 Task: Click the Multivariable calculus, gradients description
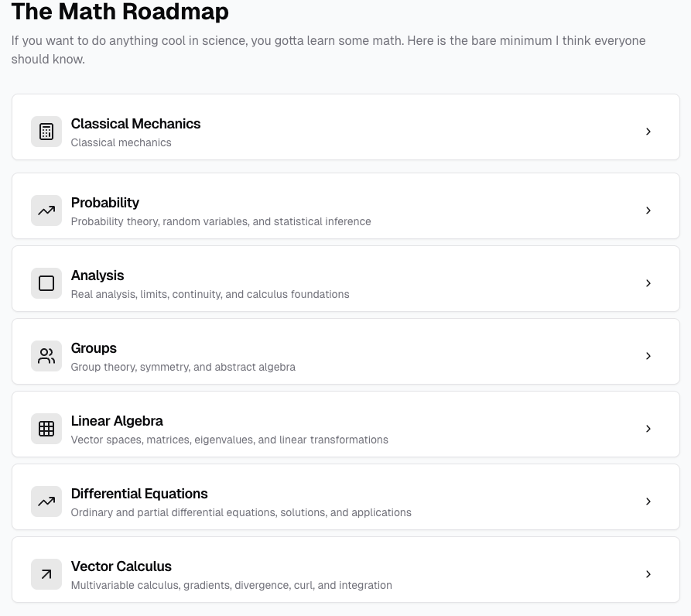[231, 585]
